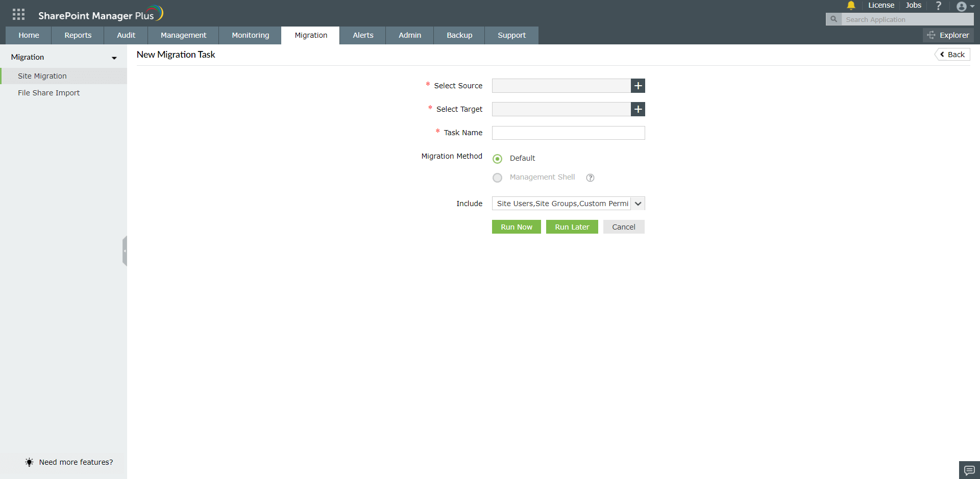Open the Alerts tab
The height and width of the screenshot is (479, 980).
pos(363,35)
